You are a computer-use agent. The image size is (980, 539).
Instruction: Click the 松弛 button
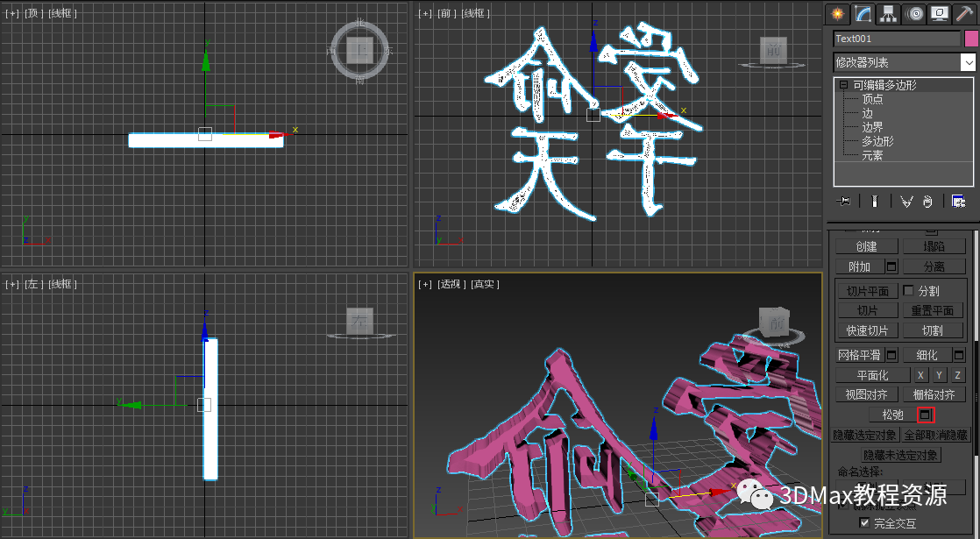pyautogui.click(x=893, y=414)
